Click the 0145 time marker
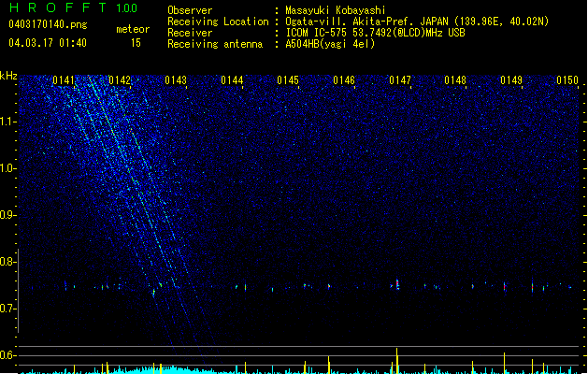This screenshot has height=374, width=588. (x=288, y=80)
